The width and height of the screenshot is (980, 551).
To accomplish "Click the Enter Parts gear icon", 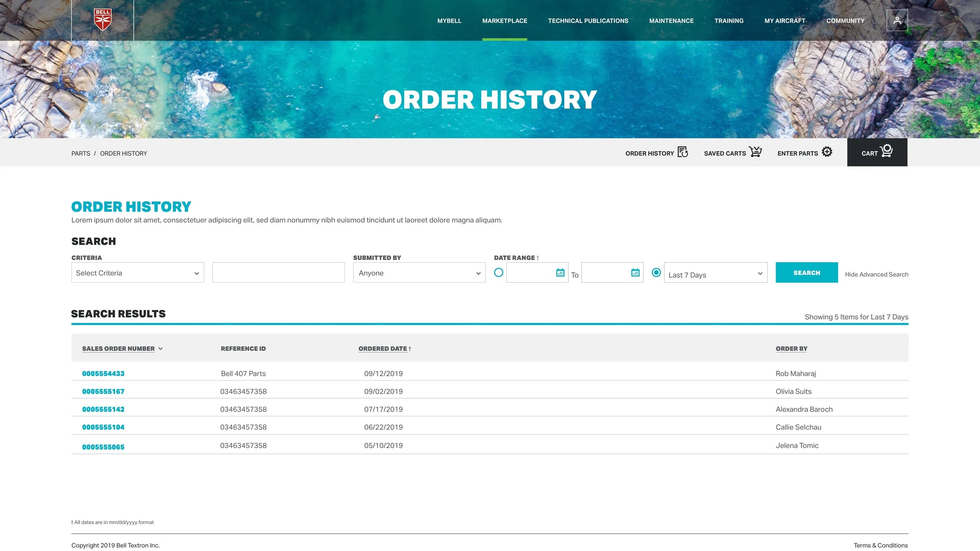I will [827, 152].
